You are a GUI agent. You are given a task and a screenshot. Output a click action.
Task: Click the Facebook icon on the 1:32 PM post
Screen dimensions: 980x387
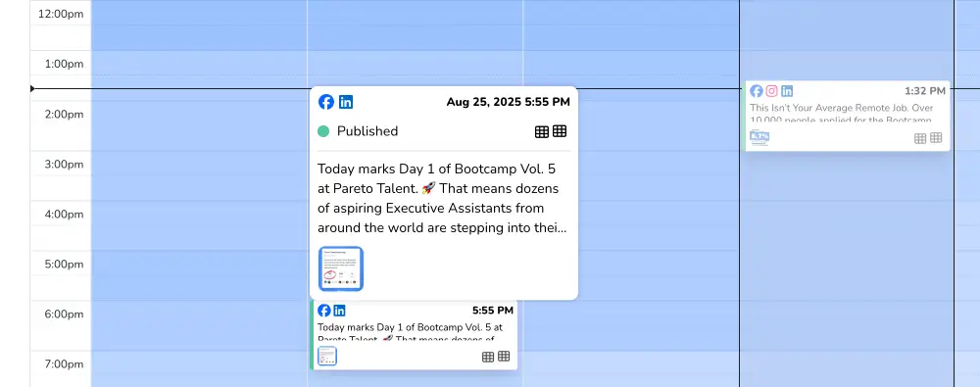coord(757,91)
